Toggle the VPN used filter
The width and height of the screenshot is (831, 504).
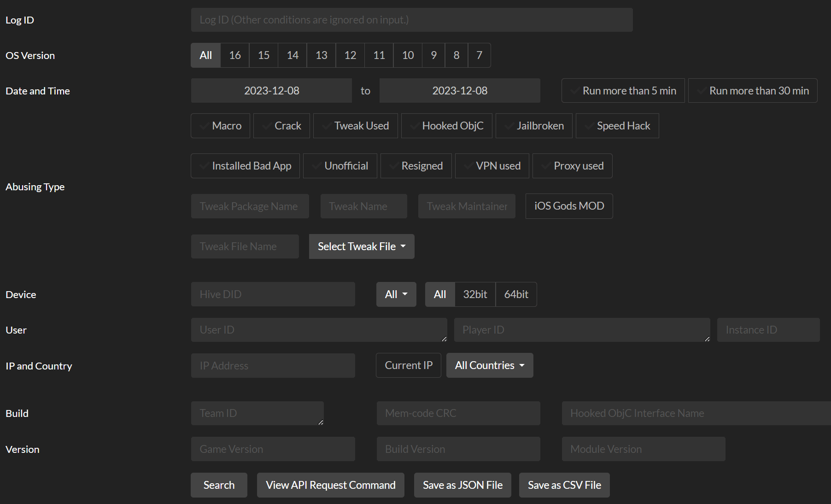coord(492,166)
